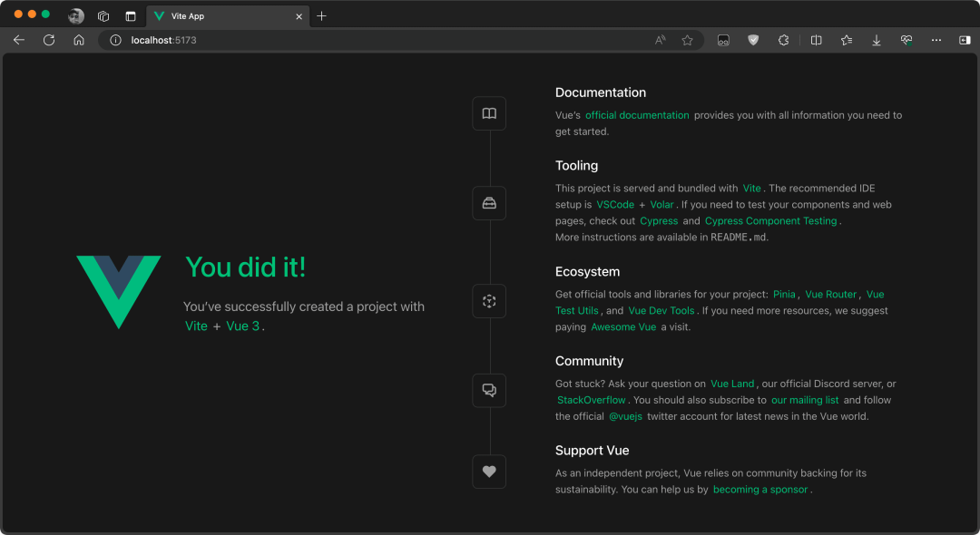
Task: Open the downloads toolbar icon
Action: pyautogui.click(x=877, y=40)
